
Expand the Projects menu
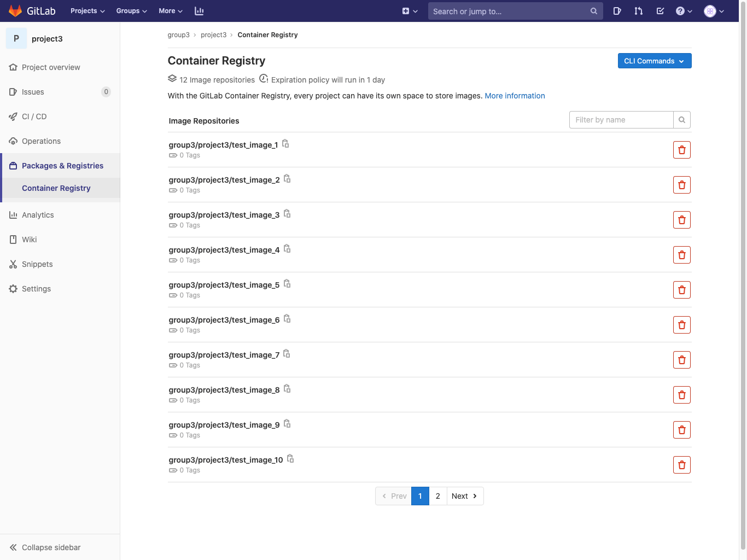pos(86,10)
